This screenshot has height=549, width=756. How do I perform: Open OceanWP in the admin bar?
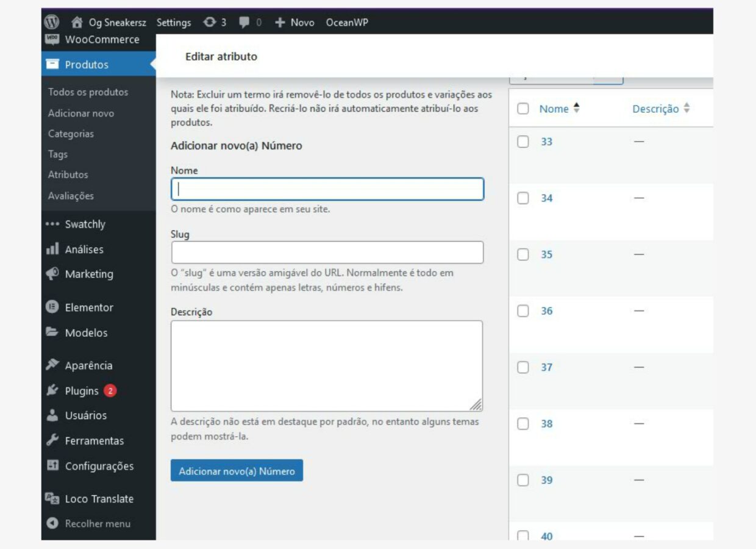(347, 23)
